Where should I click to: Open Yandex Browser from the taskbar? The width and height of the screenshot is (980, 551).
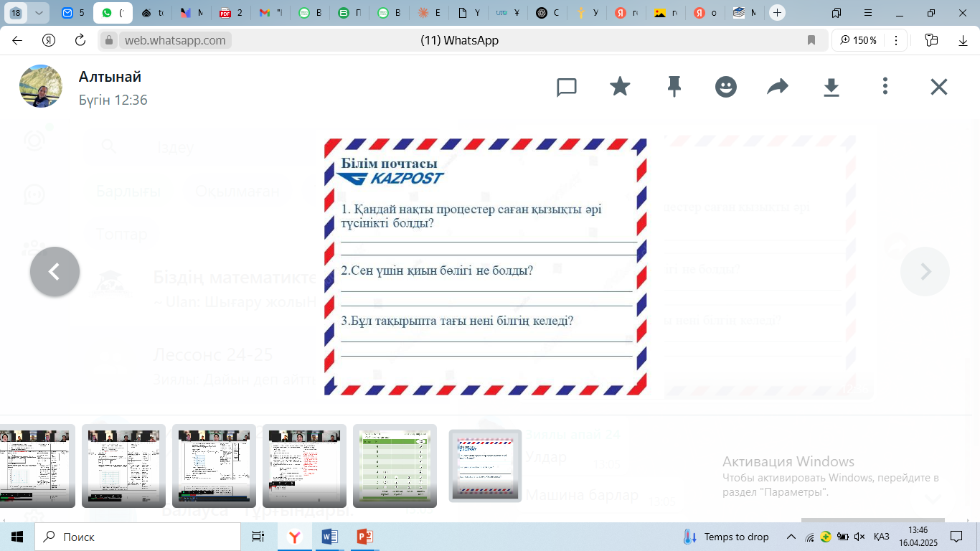coord(295,537)
